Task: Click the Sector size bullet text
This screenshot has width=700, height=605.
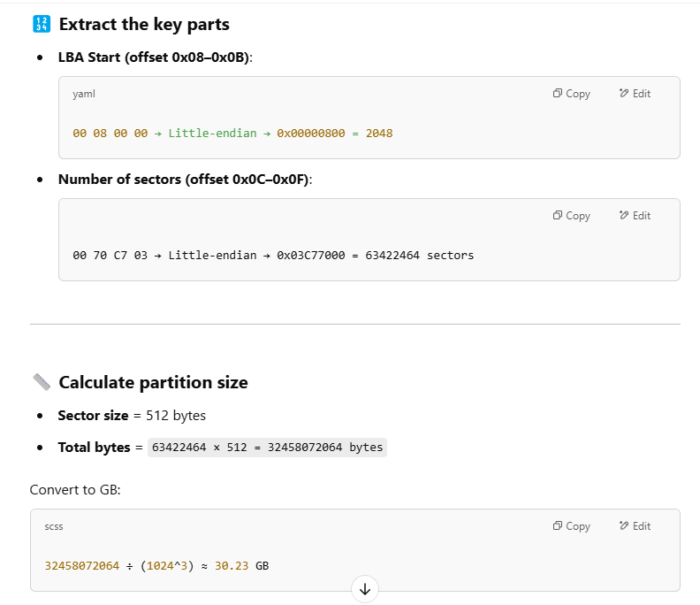Action: [x=132, y=415]
